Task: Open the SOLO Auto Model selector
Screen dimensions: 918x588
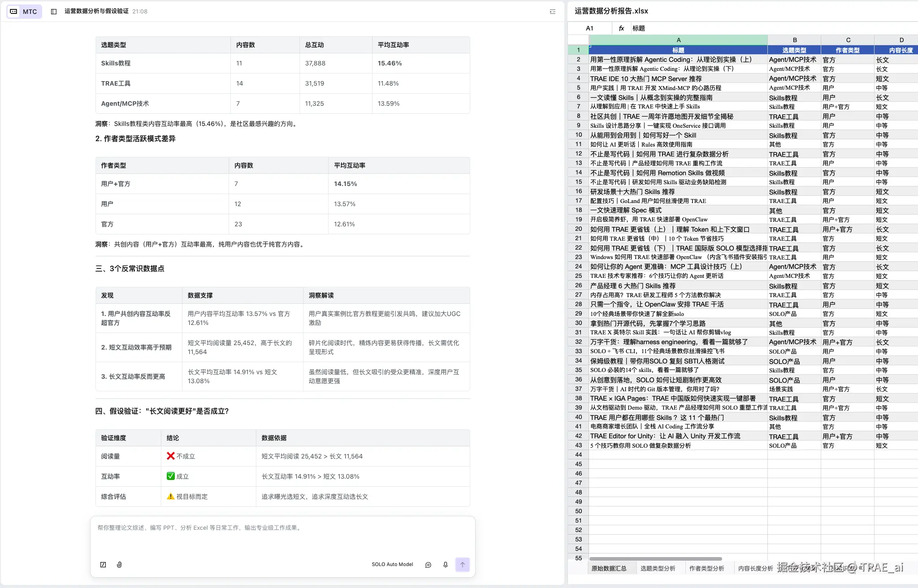Action: pyautogui.click(x=392, y=565)
